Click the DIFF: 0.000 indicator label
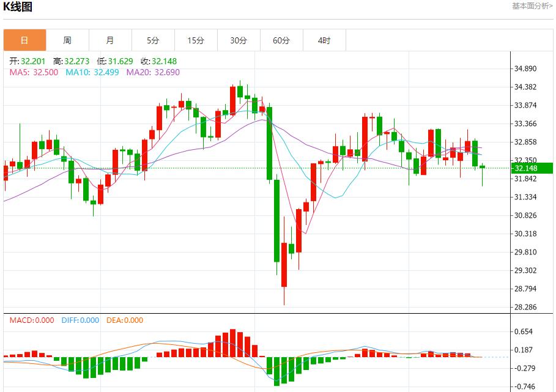 80,320
